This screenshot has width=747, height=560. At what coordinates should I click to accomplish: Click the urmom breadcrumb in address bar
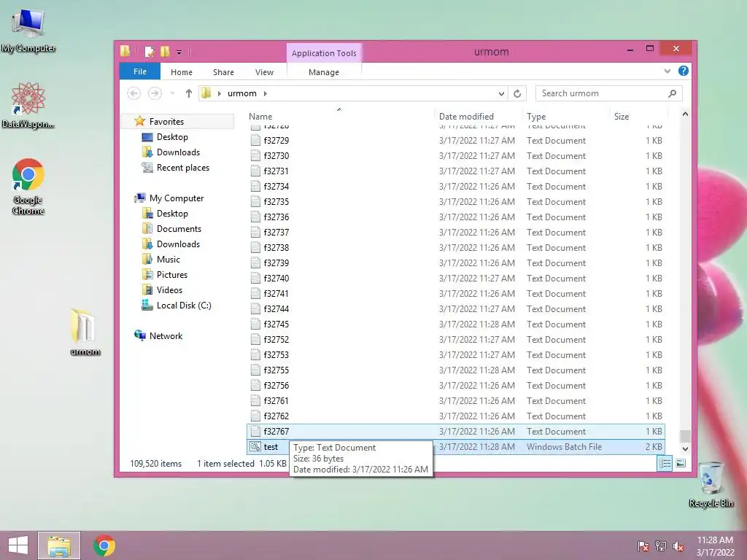242,93
